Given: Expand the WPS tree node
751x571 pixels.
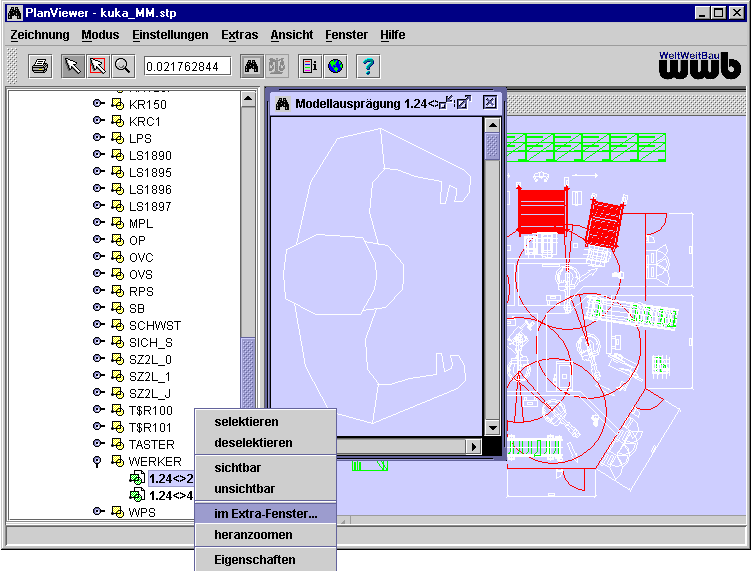Looking at the screenshot, I should (x=98, y=512).
